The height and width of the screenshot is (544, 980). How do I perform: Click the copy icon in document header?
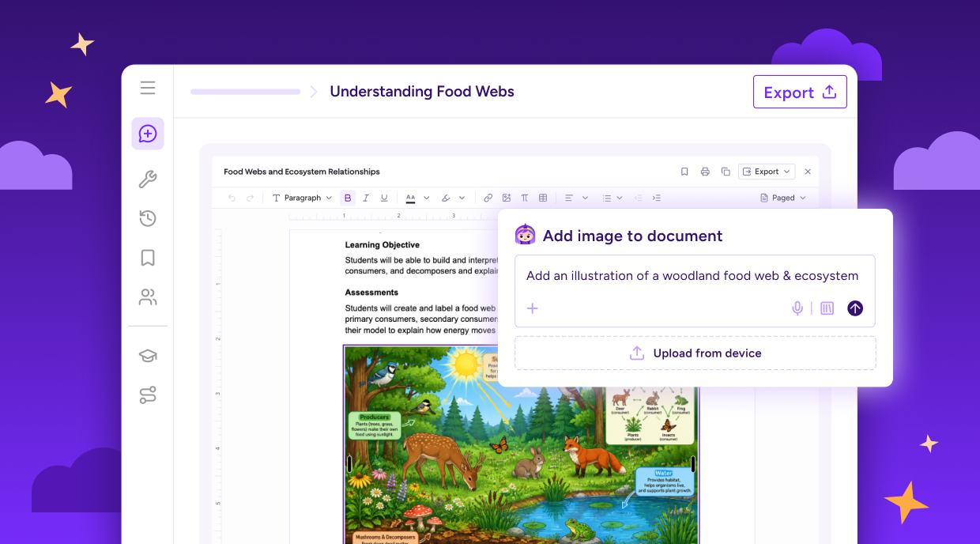tap(726, 172)
